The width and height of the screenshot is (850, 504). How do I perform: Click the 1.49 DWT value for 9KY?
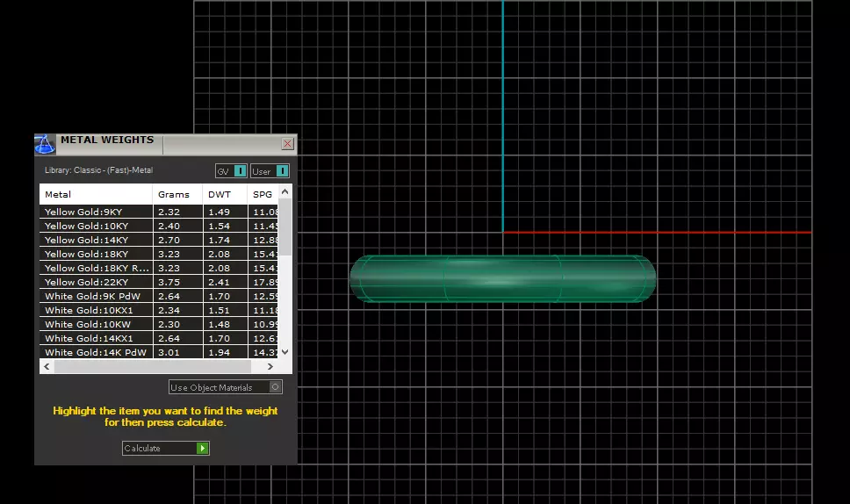click(220, 212)
